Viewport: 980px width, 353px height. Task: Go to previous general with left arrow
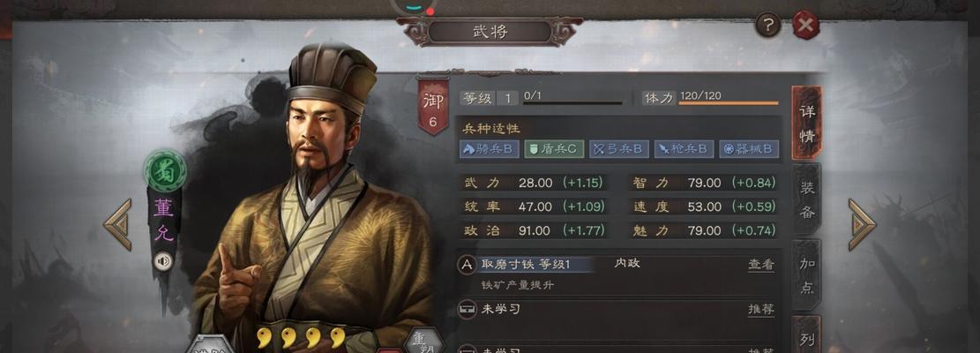pyautogui.click(x=118, y=224)
